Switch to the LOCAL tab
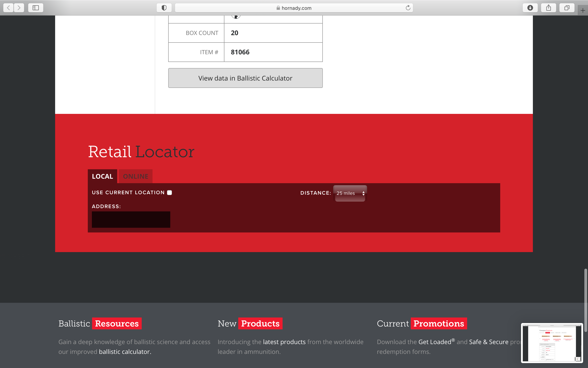The image size is (588, 368). pos(102,176)
